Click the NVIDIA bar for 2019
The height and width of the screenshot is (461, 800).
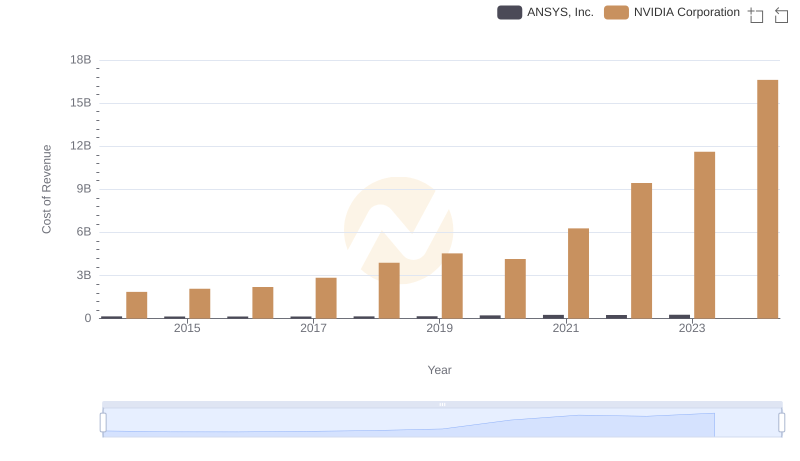coord(452,286)
